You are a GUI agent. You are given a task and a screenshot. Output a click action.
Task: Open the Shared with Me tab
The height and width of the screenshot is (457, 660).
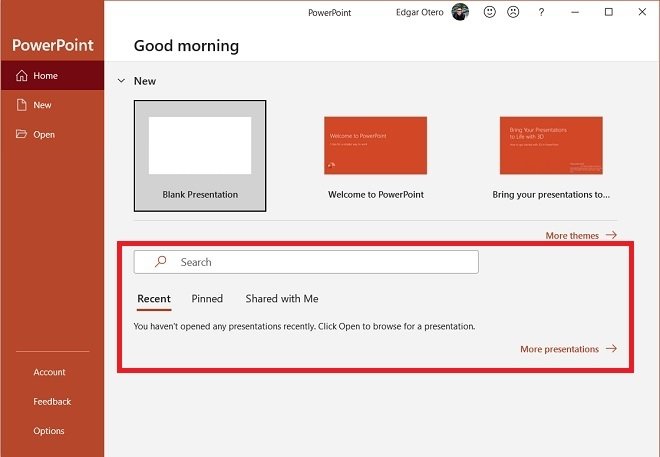pyautogui.click(x=282, y=298)
